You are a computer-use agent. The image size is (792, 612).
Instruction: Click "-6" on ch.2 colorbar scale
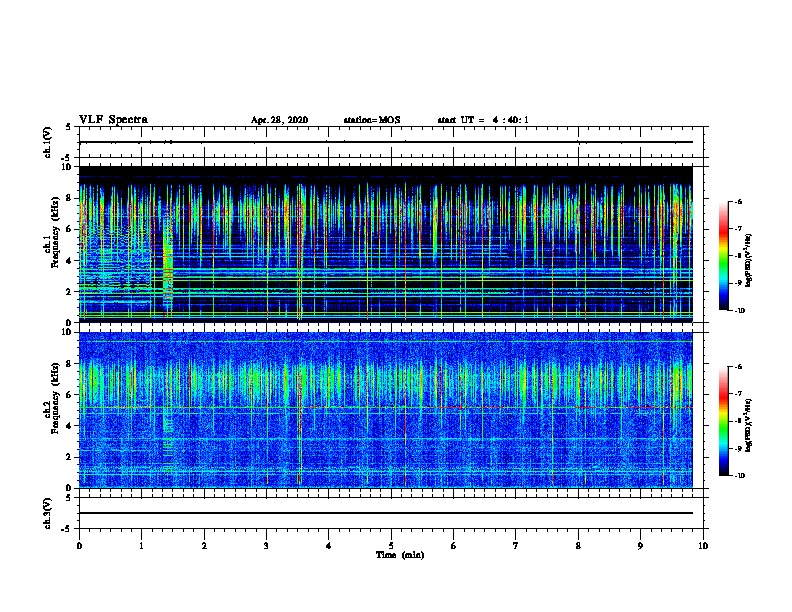[738, 367]
